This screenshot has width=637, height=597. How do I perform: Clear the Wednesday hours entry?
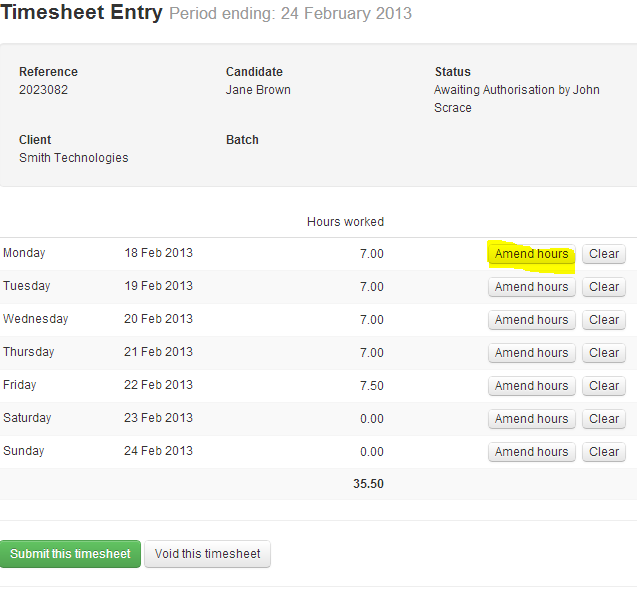coord(604,320)
